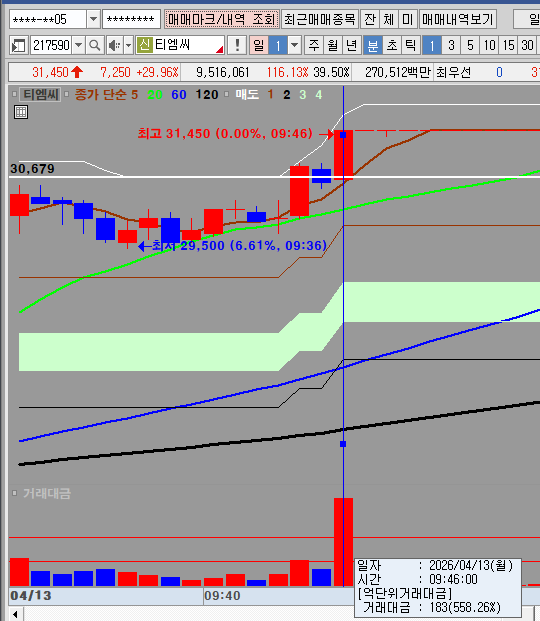Click the speaker sound alert icon
The height and width of the screenshot is (621, 540).
[x=115, y=46]
